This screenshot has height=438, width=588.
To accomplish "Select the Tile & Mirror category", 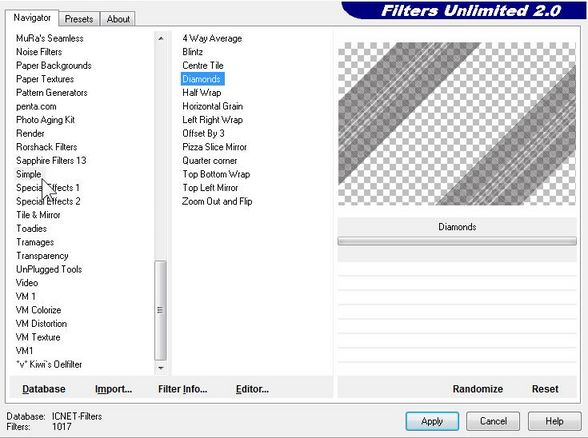I will point(38,215).
